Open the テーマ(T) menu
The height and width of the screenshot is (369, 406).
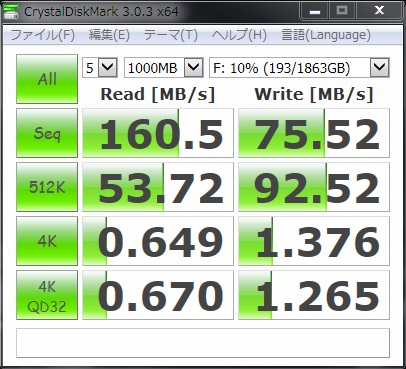[x=171, y=35]
